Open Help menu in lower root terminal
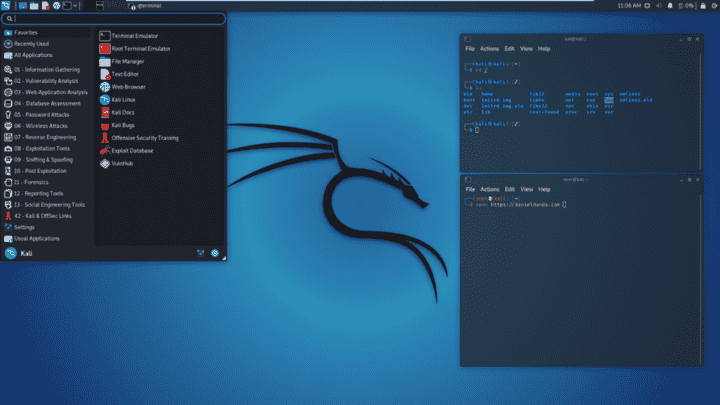The image size is (720, 405). (x=544, y=189)
